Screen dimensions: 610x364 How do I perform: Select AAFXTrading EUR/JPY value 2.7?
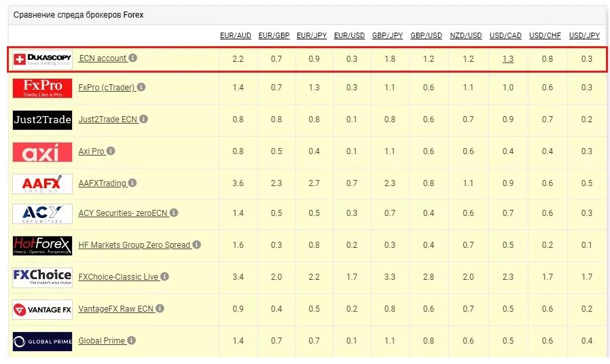(314, 183)
